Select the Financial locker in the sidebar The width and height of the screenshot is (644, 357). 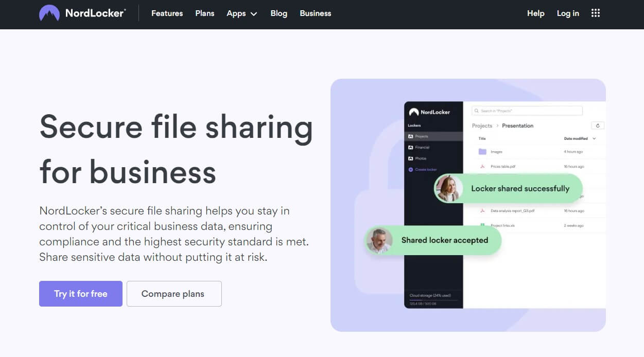point(434,148)
